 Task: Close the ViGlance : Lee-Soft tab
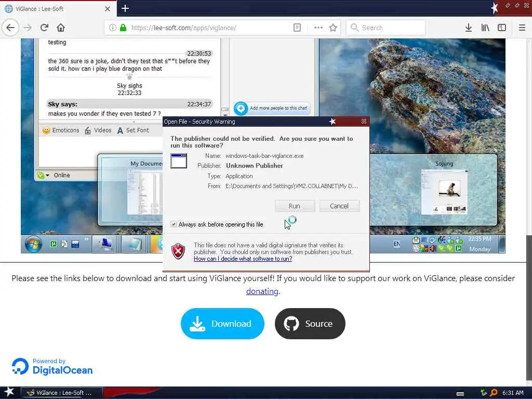[x=108, y=9]
